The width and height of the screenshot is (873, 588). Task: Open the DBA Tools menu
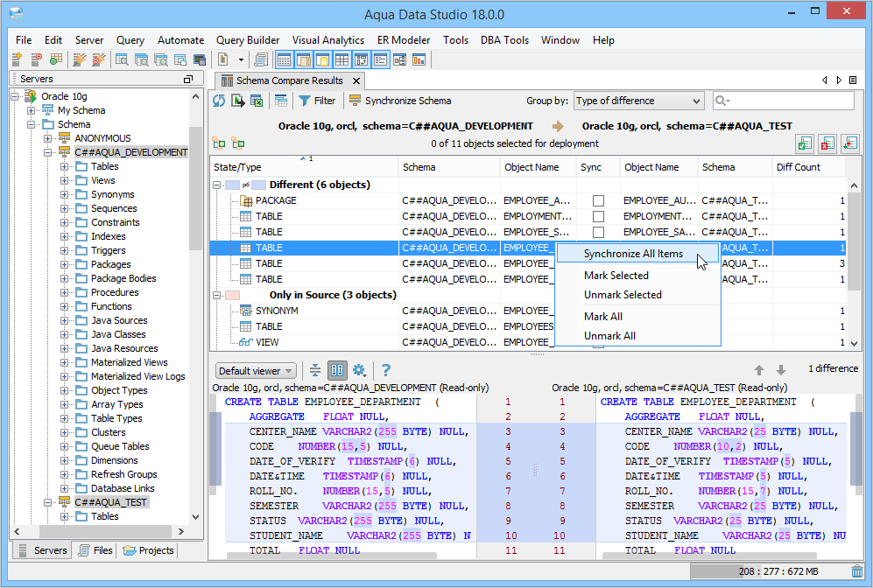pyautogui.click(x=504, y=40)
